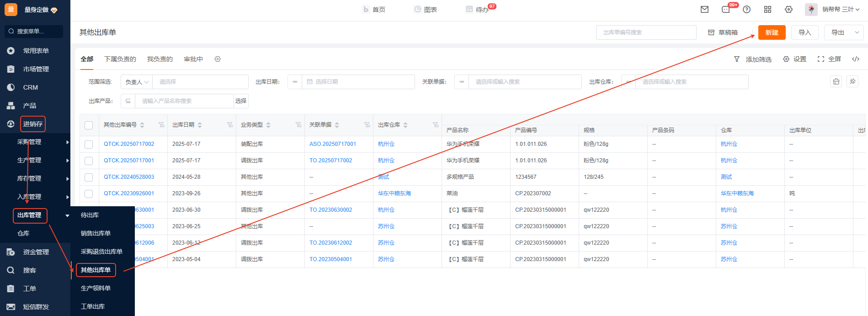
Task: Click the 导入 button
Action: [x=805, y=32]
